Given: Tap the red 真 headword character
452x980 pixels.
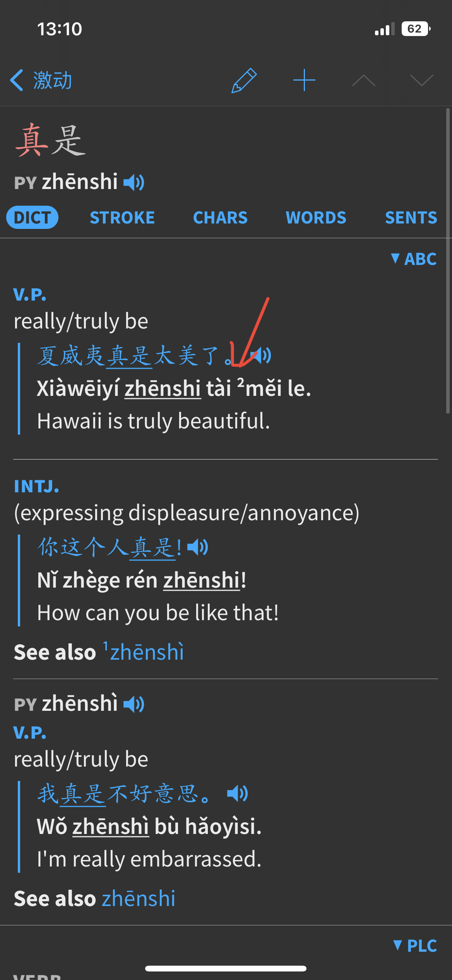Looking at the screenshot, I should (32, 140).
